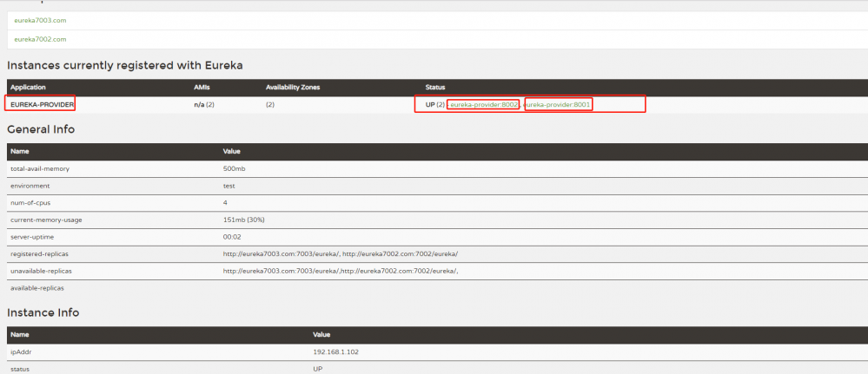Select the unavailable-replicas URL value

click(341, 272)
